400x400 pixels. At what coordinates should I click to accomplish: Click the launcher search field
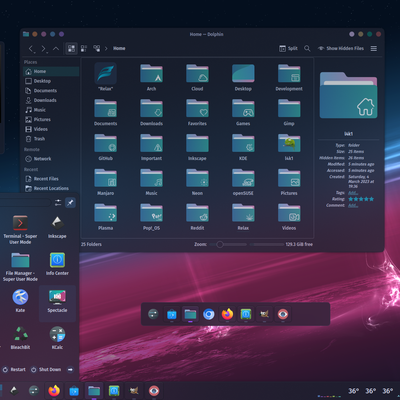[x=25, y=202]
